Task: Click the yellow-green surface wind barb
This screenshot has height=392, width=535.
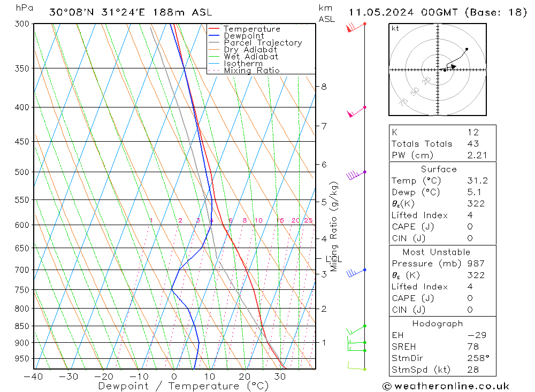Action: 356,366
